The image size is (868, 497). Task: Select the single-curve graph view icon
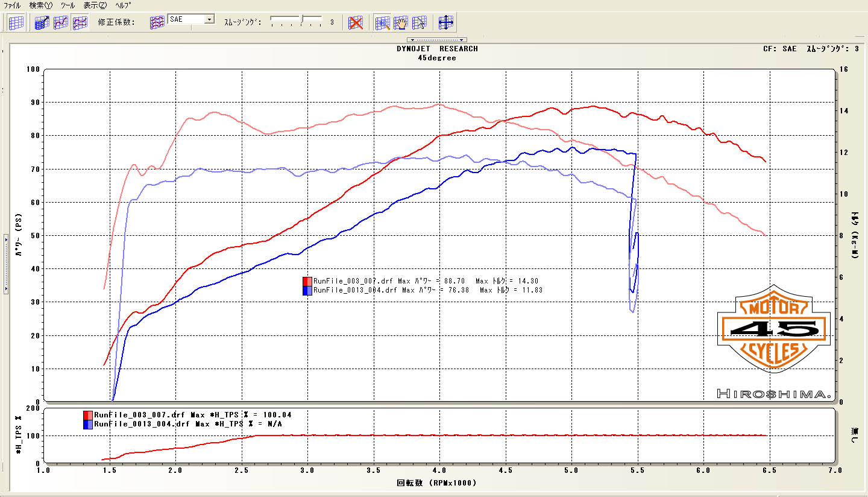[x=60, y=23]
